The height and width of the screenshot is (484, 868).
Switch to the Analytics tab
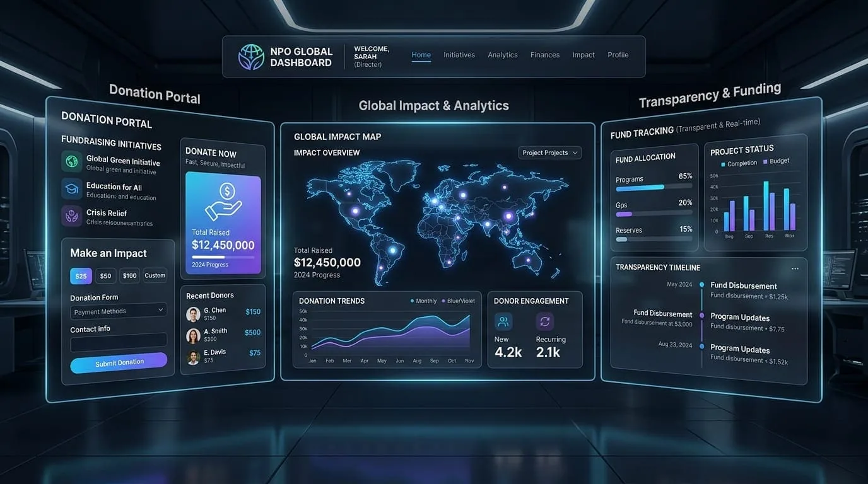(x=503, y=55)
